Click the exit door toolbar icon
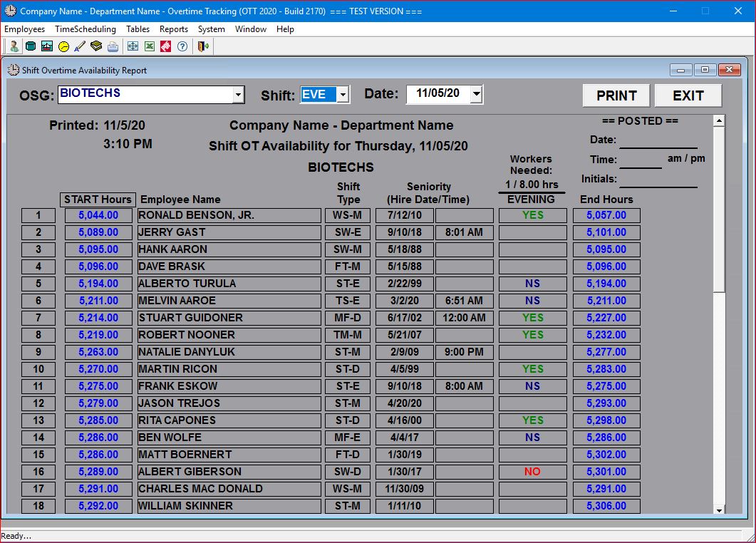Image resolution: width=756 pixels, height=543 pixels. 203,46
